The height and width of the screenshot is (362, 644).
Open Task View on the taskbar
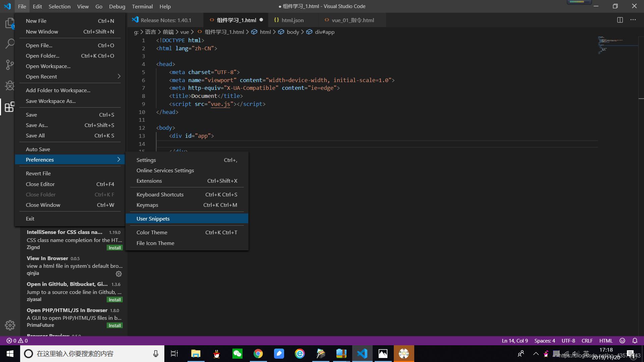(x=174, y=354)
